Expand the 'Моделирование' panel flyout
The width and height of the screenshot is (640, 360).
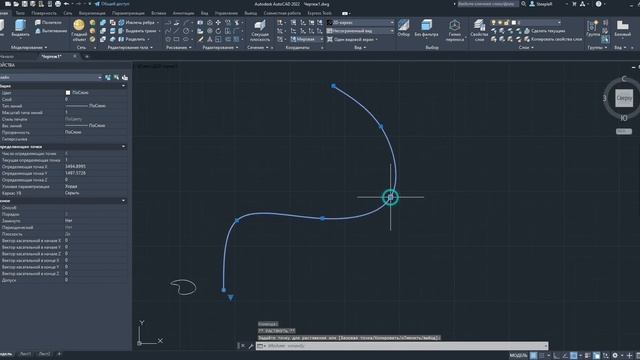click(x=29, y=48)
